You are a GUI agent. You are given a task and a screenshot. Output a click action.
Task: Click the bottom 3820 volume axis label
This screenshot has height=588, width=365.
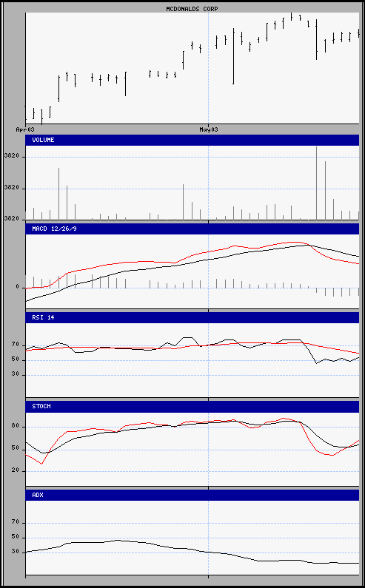click(11, 218)
